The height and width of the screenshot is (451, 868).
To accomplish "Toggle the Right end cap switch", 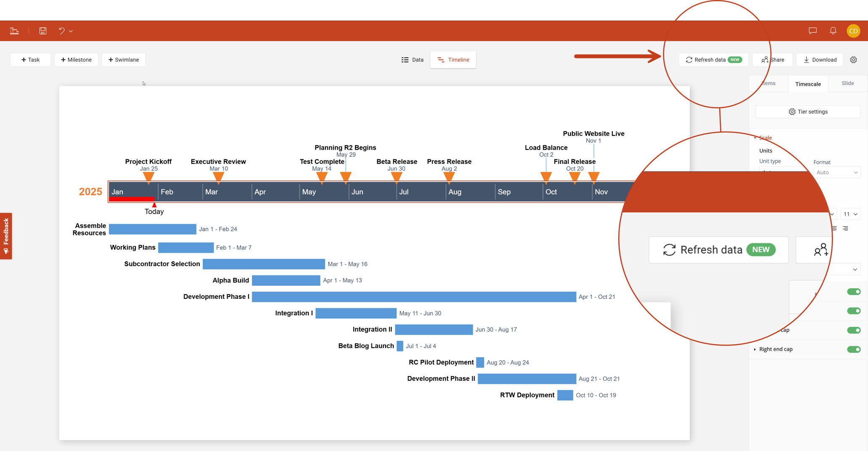I will 854,349.
